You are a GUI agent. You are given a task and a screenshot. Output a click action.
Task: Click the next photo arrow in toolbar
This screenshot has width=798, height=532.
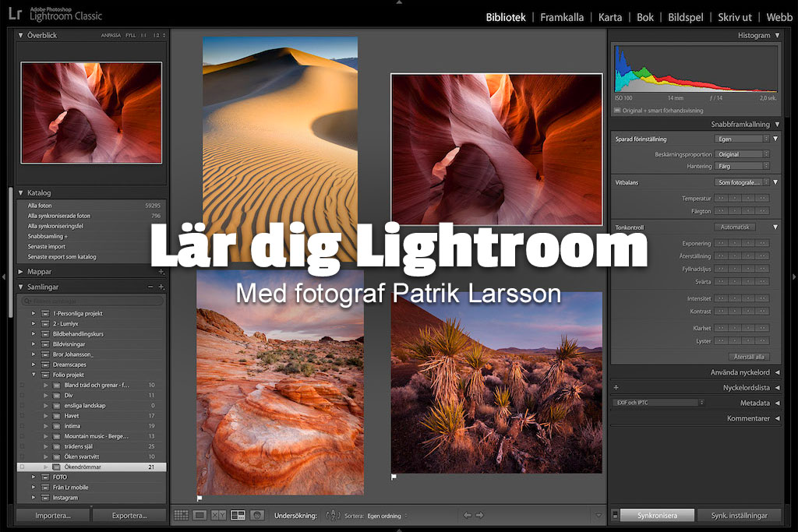(480, 515)
